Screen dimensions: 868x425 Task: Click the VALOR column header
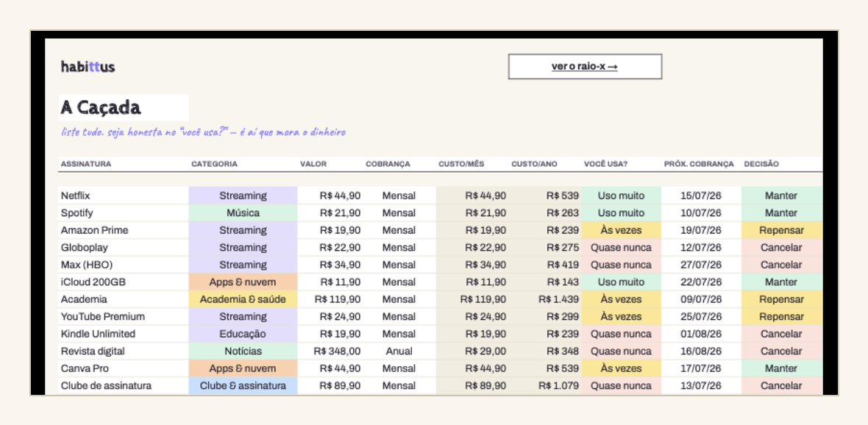pyautogui.click(x=313, y=164)
